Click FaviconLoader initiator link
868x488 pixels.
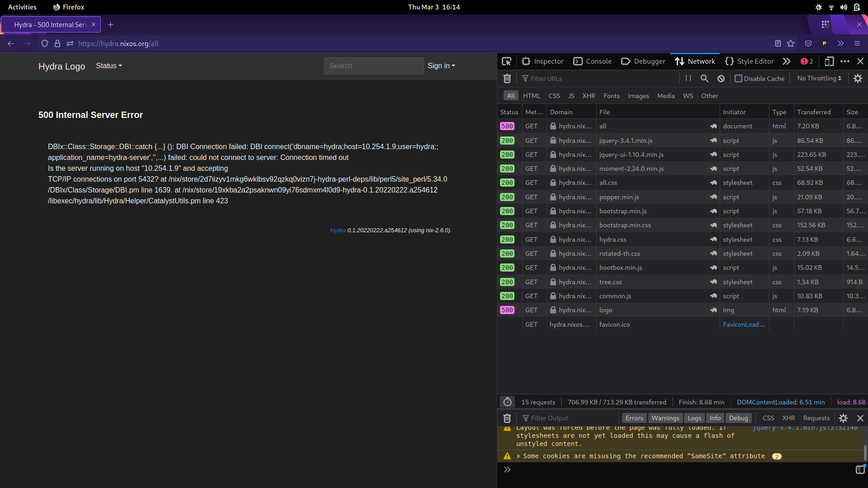[744, 324]
